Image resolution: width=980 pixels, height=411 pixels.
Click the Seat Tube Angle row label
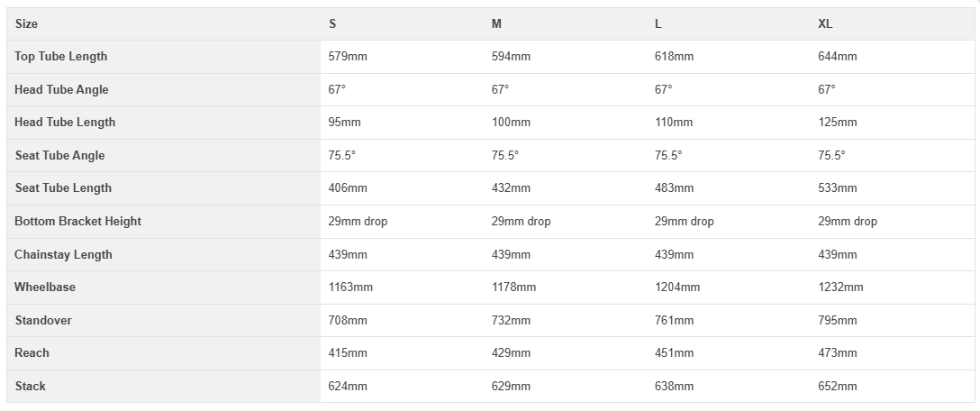[59, 155]
